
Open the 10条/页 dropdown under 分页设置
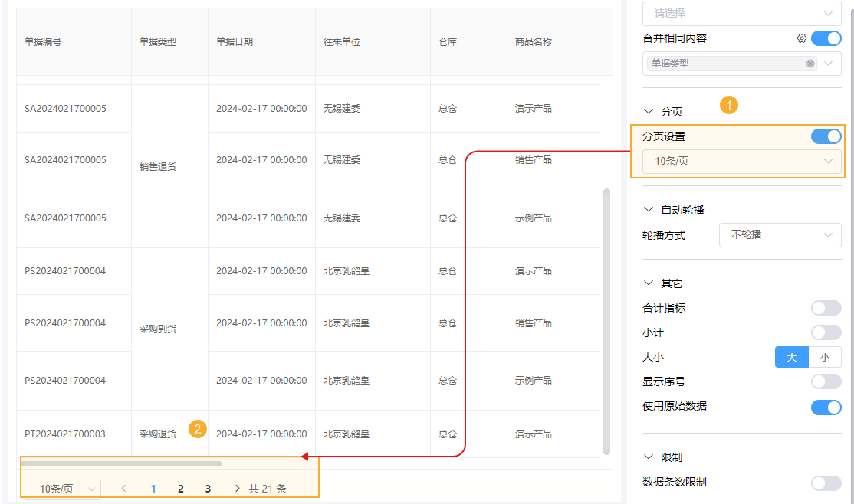click(738, 161)
